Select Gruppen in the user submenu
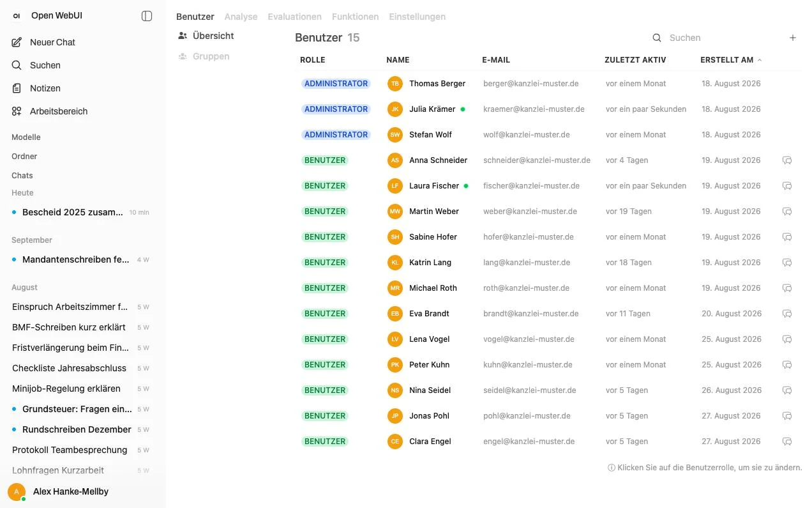Viewport: 812px width, 508px height. point(211,56)
